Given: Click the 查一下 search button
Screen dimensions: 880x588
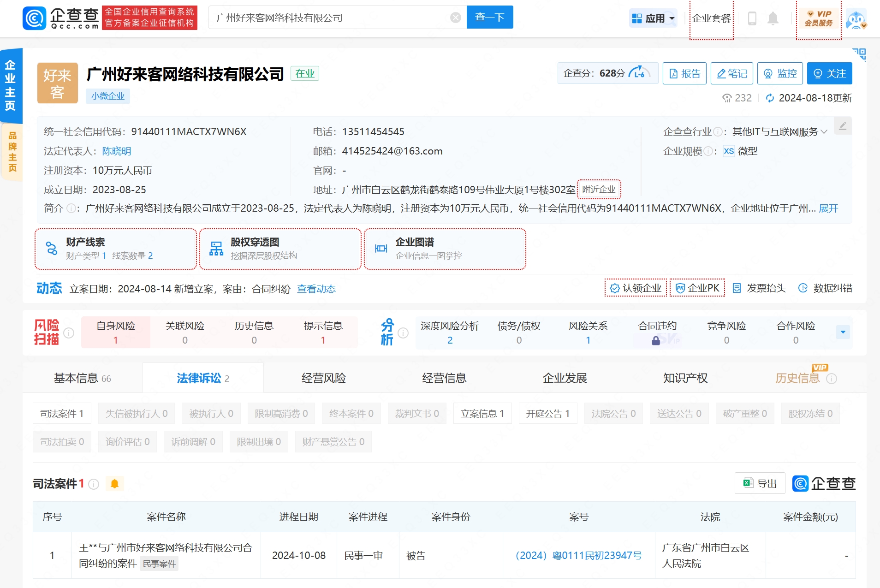Looking at the screenshot, I should 490,18.
